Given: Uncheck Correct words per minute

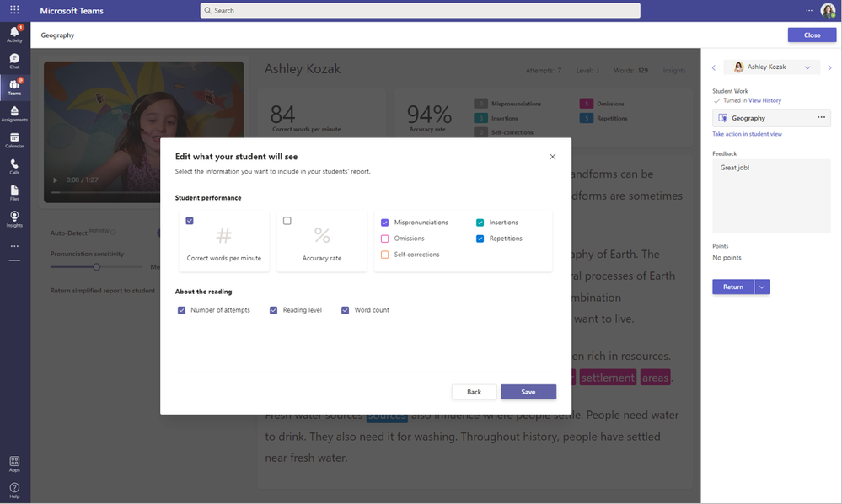Looking at the screenshot, I should [x=190, y=221].
